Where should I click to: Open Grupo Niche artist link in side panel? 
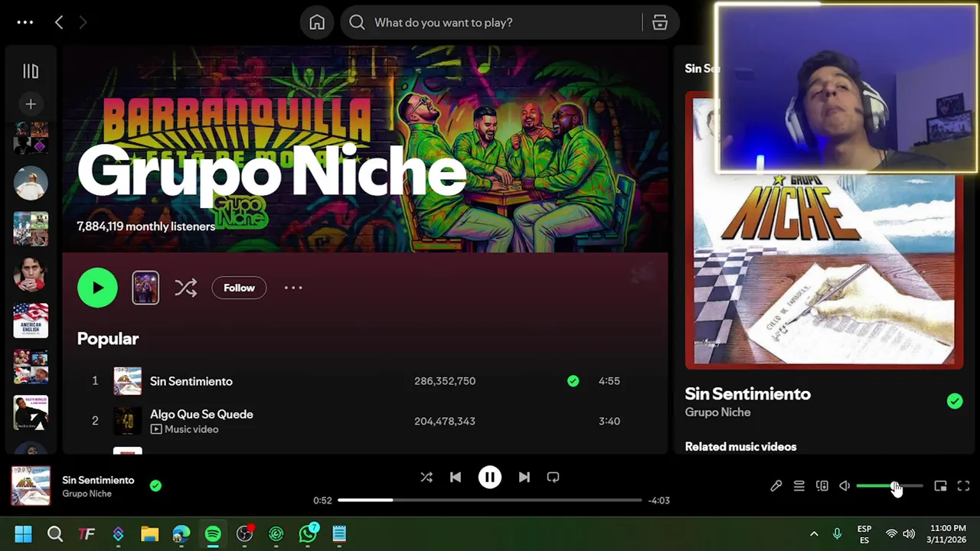click(718, 412)
